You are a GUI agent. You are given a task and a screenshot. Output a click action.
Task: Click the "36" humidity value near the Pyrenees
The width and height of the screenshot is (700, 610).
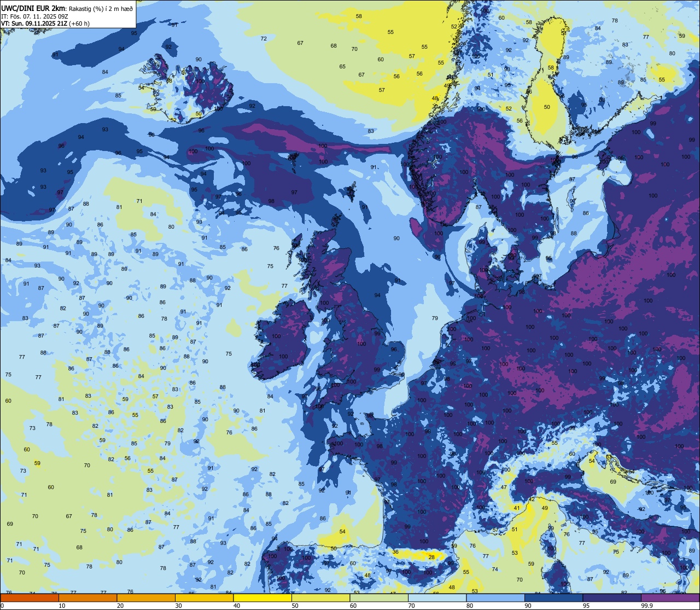click(x=395, y=552)
